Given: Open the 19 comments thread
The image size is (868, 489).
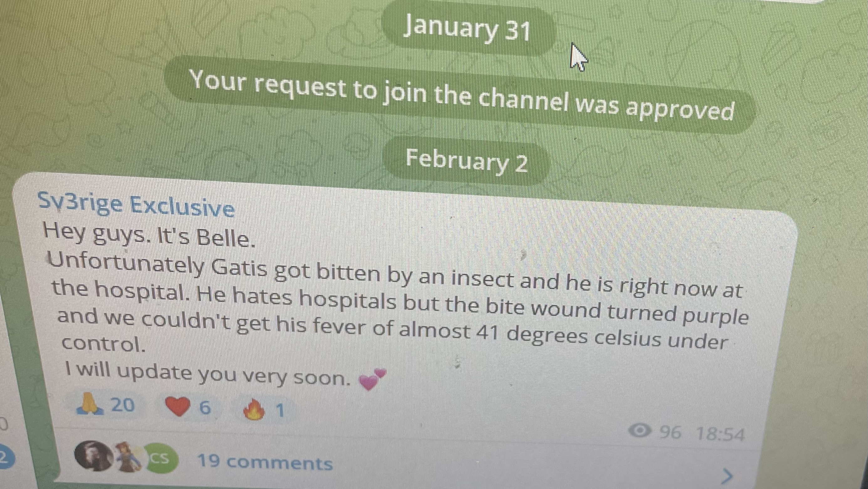Looking at the screenshot, I should [x=265, y=462].
